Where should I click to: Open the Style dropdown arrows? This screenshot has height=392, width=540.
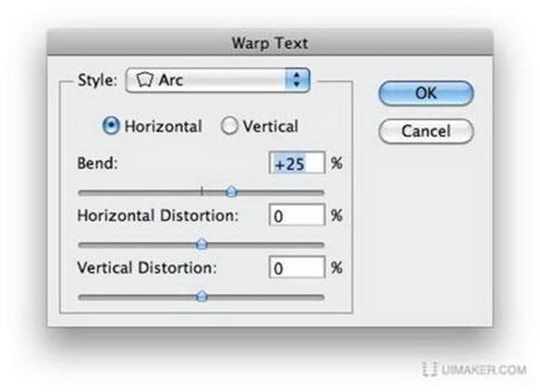coord(298,80)
